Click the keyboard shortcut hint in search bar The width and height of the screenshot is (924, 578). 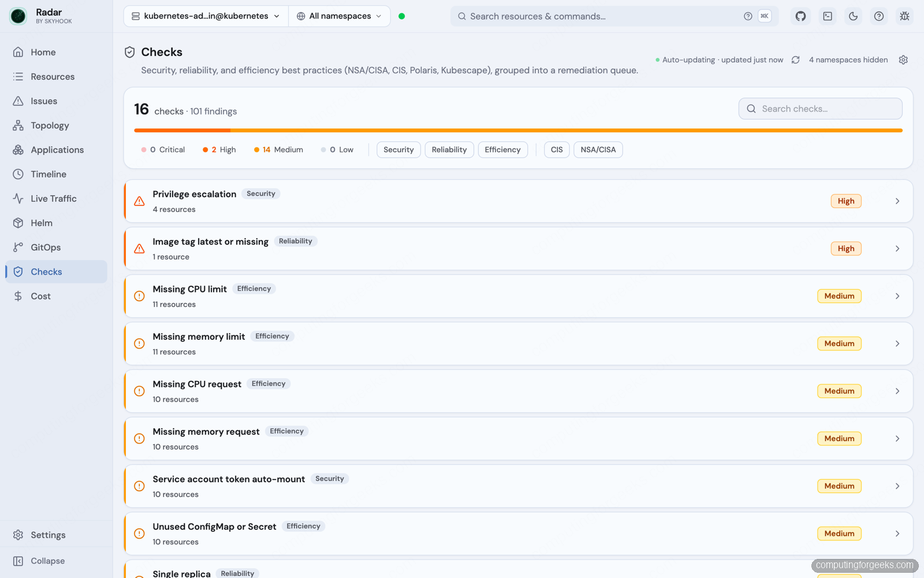[x=765, y=16]
